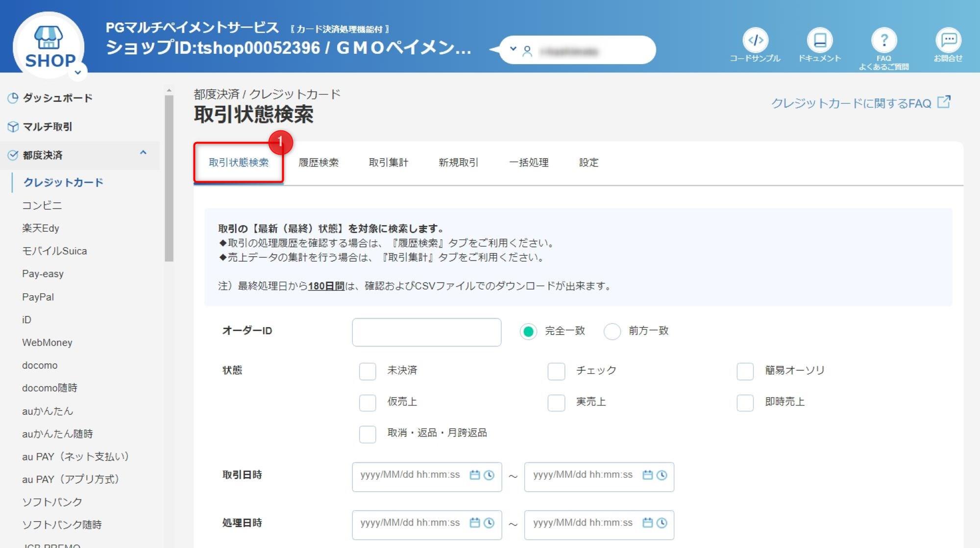Check the 簡易オーソリ checkbox

745,371
